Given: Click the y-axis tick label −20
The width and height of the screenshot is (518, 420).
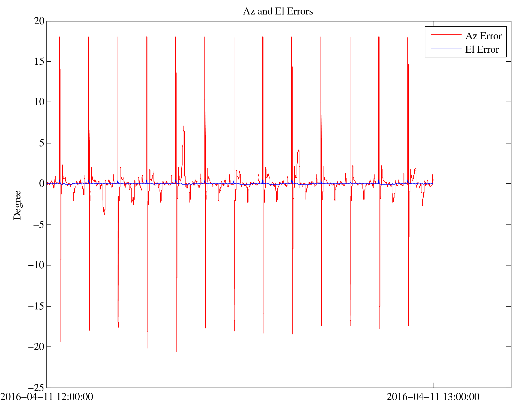Looking at the screenshot, I should 36,347.
